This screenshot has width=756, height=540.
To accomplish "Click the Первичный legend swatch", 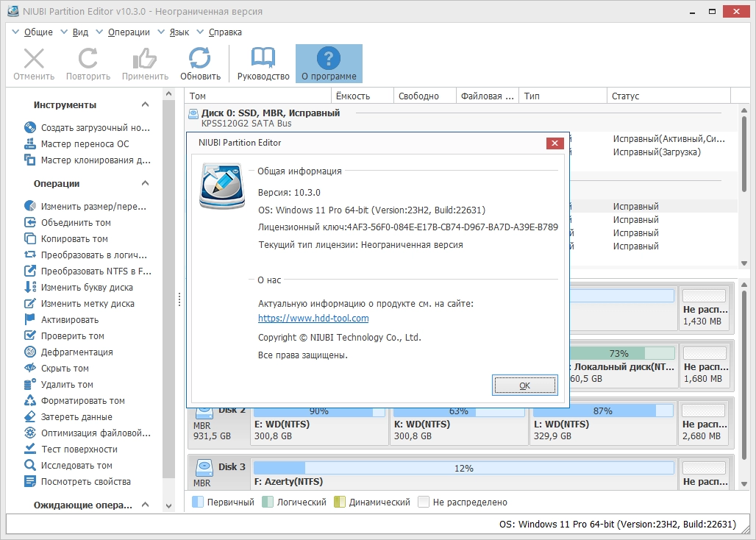I will pyautogui.click(x=198, y=502).
